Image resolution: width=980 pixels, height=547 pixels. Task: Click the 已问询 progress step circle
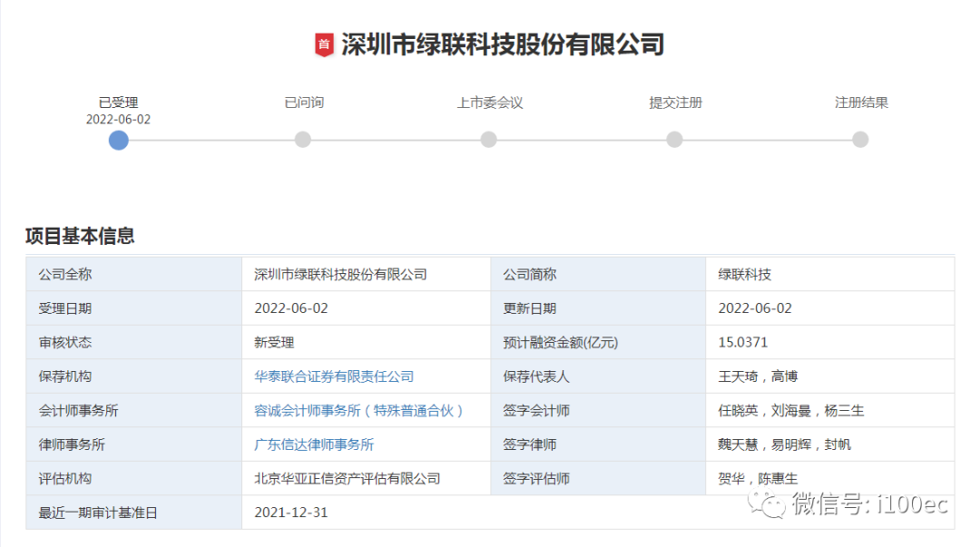[303, 140]
